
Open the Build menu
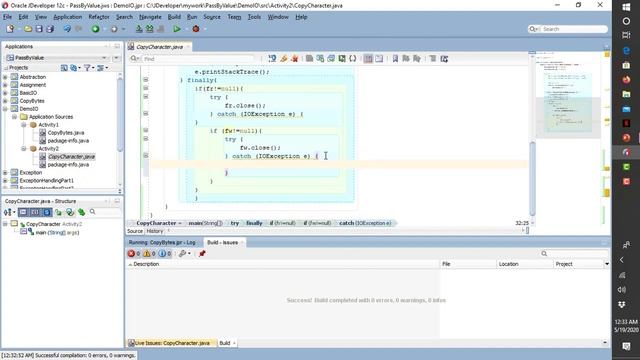point(174,17)
